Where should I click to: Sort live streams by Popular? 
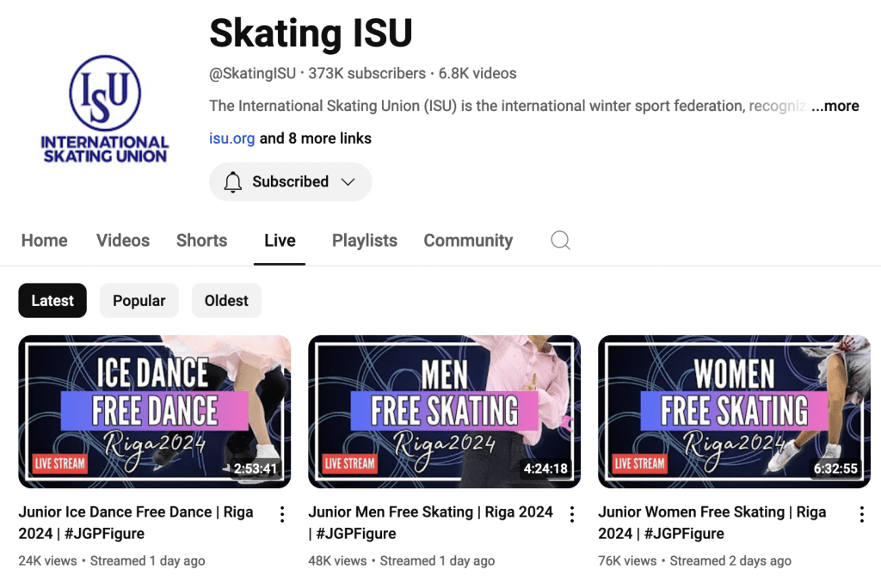(x=139, y=301)
